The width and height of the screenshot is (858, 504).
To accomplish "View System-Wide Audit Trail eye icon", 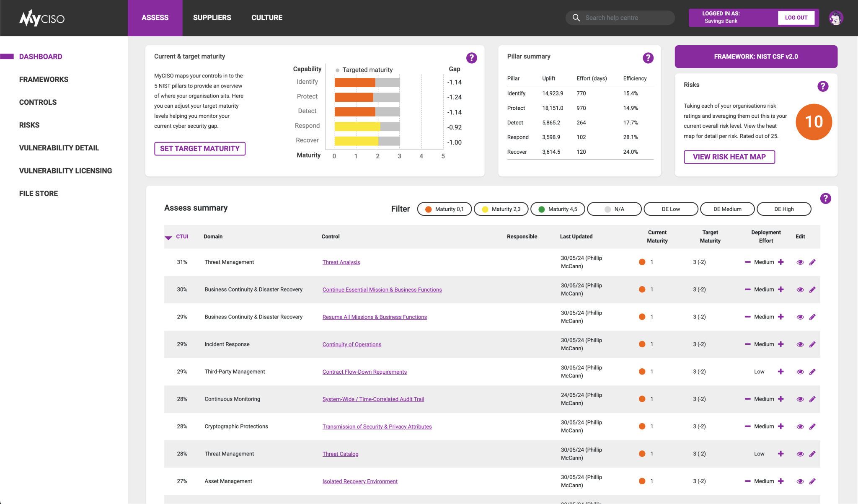I will point(800,399).
